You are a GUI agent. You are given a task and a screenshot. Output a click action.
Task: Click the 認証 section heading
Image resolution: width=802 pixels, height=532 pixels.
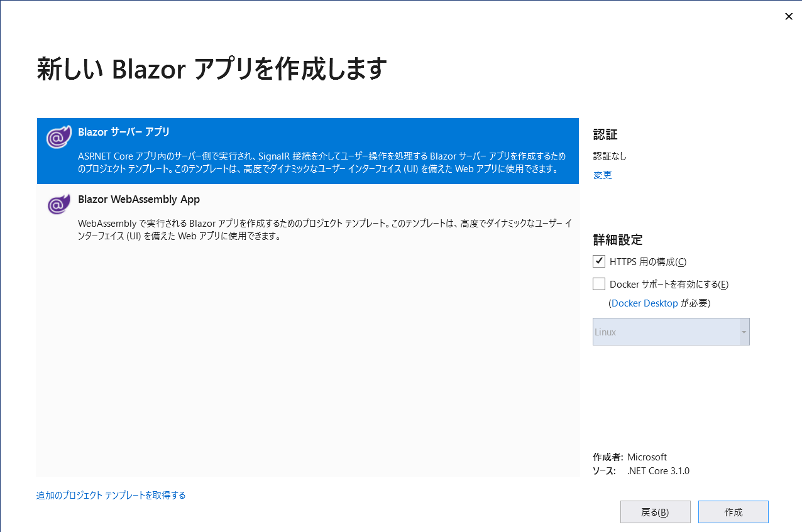tap(605, 134)
